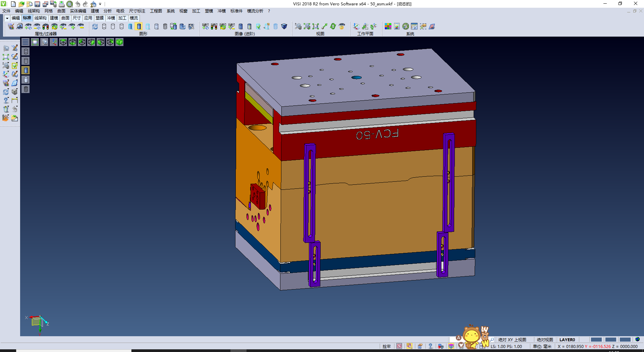Click the first blue swatch in status bar
This screenshot has width=644, height=352.
pos(596,340)
